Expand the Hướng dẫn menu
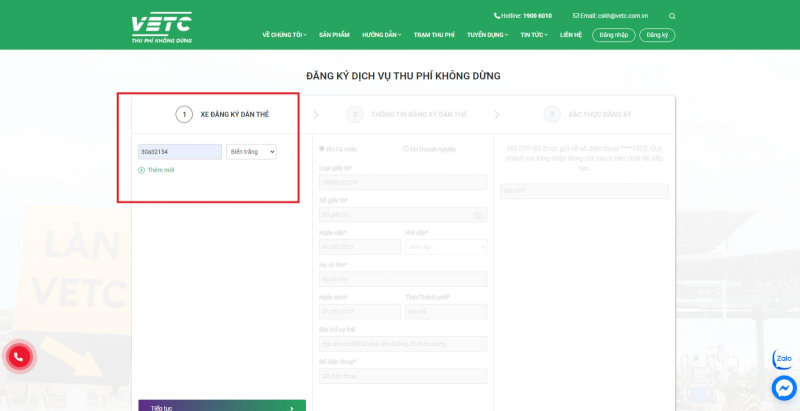Screen dimensions: 800x411 point(382,35)
